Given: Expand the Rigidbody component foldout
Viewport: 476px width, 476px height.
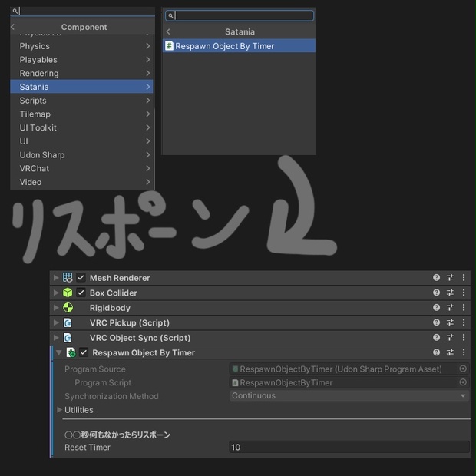Looking at the screenshot, I should pos(56,308).
